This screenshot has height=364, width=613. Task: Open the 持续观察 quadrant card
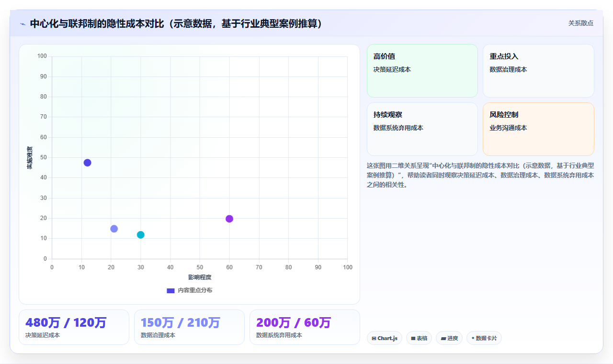pyautogui.click(x=422, y=129)
